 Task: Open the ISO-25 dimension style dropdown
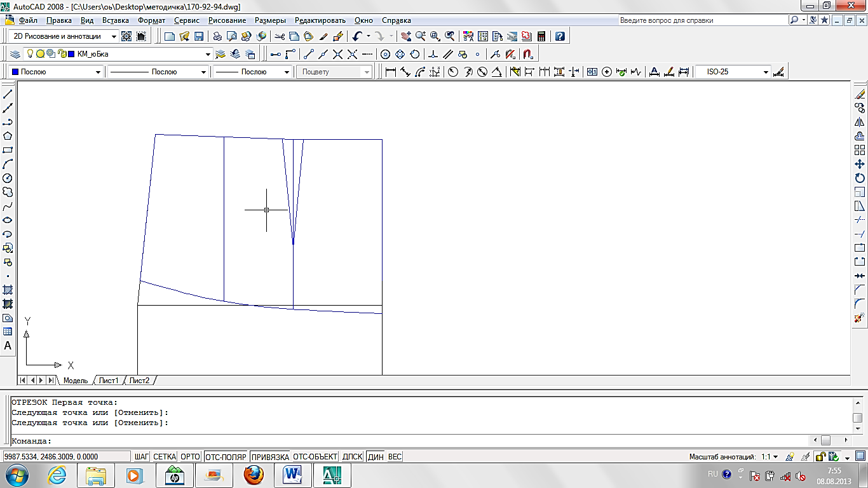pos(766,72)
